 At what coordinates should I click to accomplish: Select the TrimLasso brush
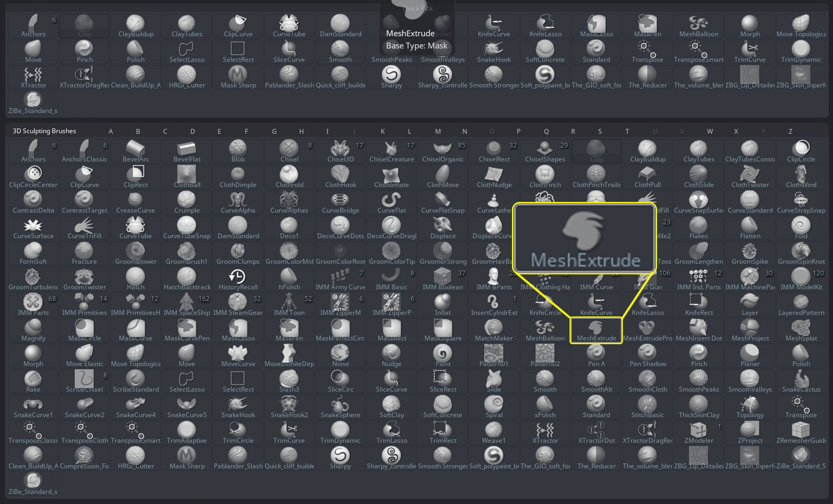coord(391,433)
